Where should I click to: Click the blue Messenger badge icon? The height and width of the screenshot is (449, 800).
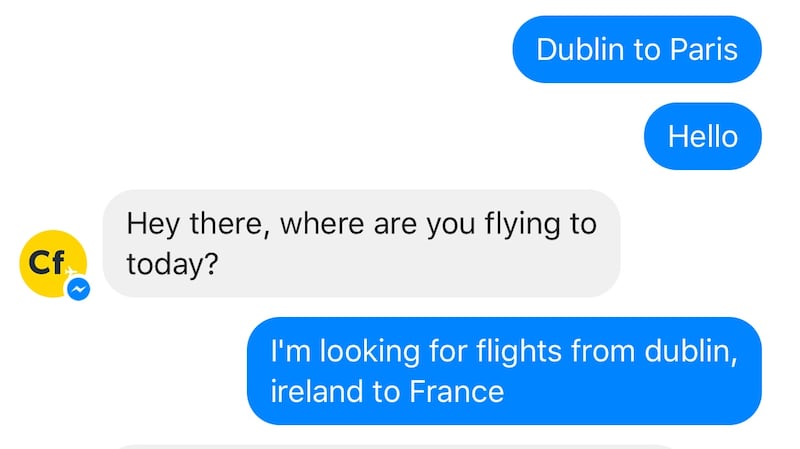[79, 289]
